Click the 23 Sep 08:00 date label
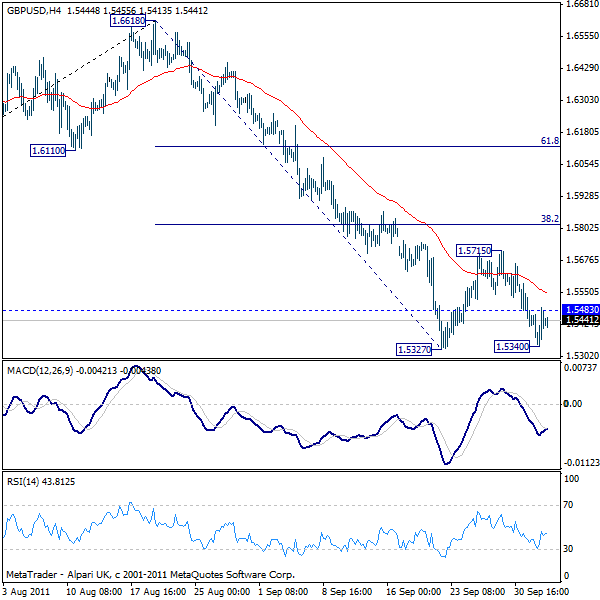This screenshot has width=600, height=600. point(478,592)
